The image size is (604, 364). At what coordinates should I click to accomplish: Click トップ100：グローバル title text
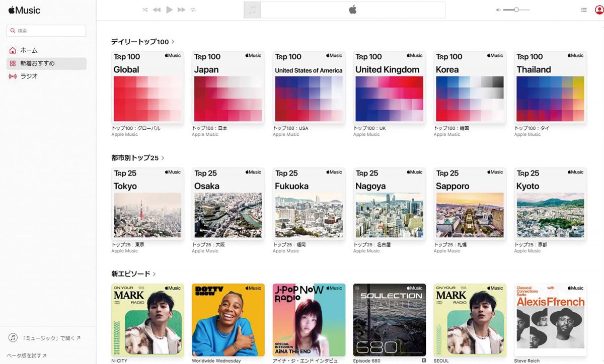136,128
